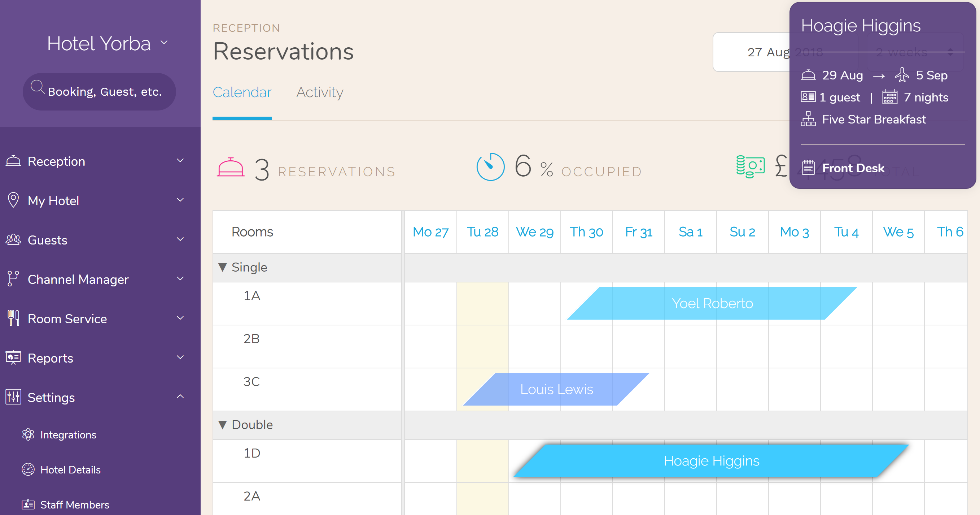This screenshot has width=980, height=515.
Task: Click the check-in bell icon in popup
Action: coord(808,75)
